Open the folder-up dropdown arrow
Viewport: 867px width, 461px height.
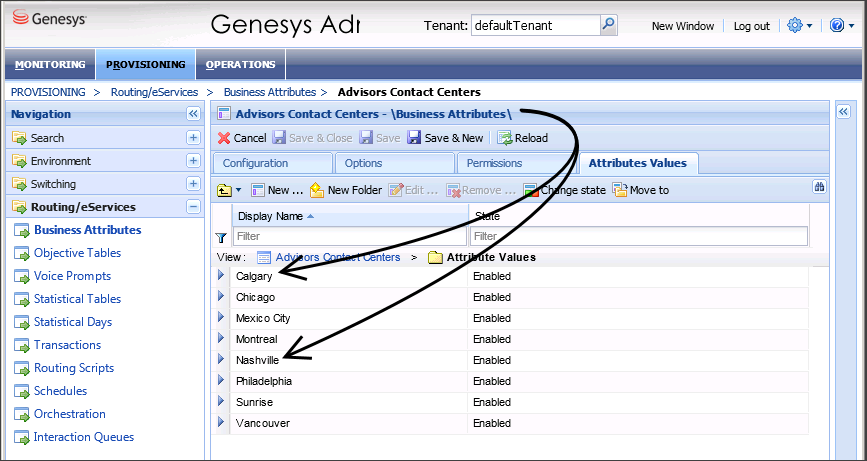tap(238, 190)
